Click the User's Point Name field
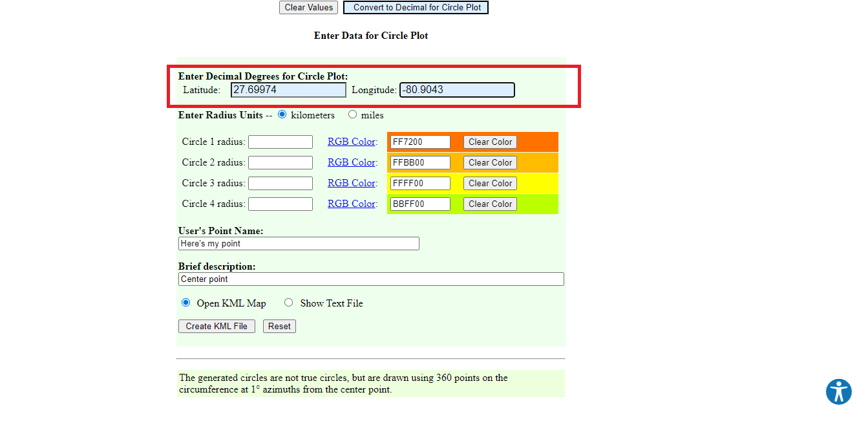 click(299, 244)
